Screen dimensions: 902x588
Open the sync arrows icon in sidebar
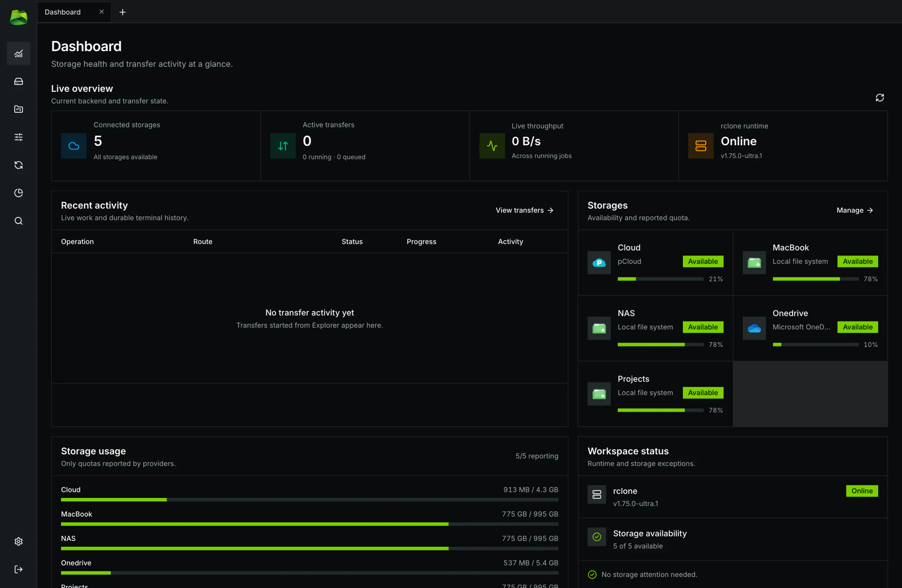click(18, 165)
